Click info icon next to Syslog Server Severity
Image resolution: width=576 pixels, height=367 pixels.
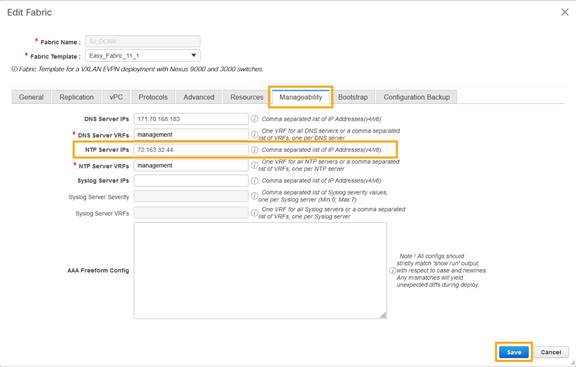[254, 196]
